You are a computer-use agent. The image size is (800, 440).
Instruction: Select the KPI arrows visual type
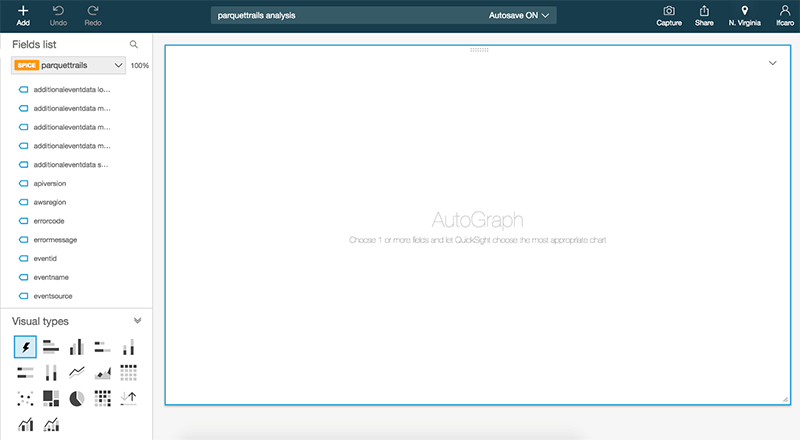pyautogui.click(x=129, y=398)
